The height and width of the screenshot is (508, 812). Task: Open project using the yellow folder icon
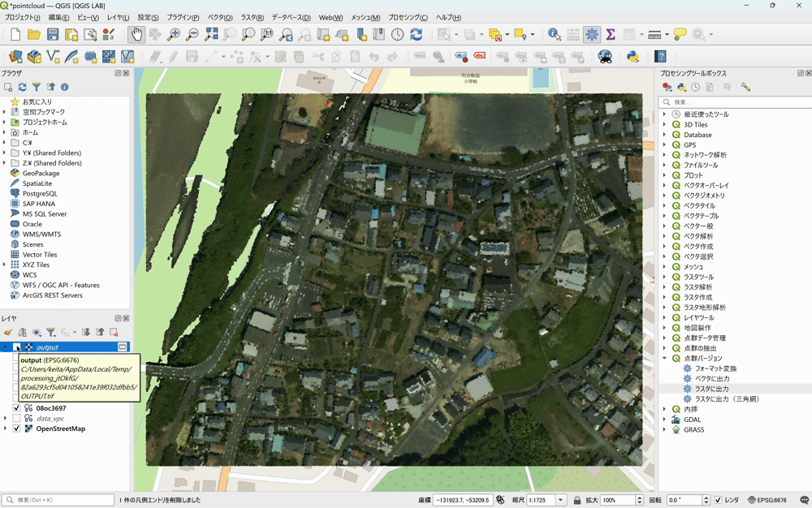click(x=34, y=35)
